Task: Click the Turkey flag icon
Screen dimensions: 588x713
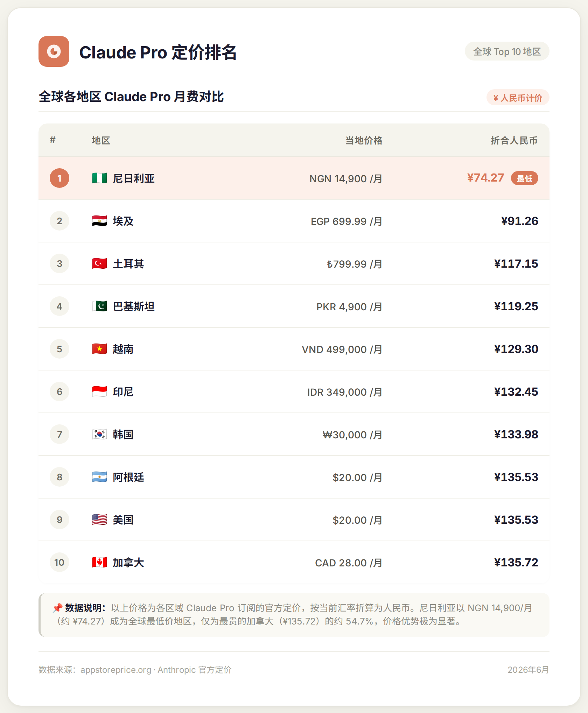Action: coord(99,264)
